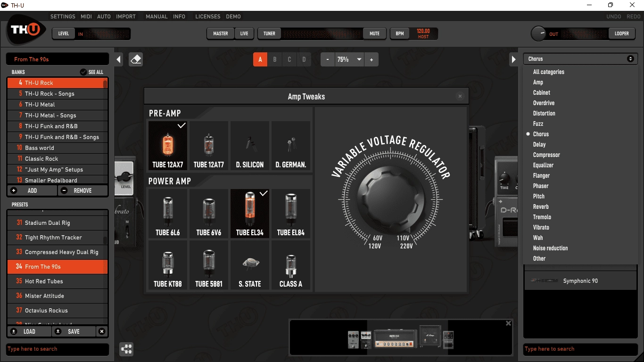This screenshot has width=644, height=362.
Task: Open the Chorus category dropdown
Action: click(x=581, y=59)
